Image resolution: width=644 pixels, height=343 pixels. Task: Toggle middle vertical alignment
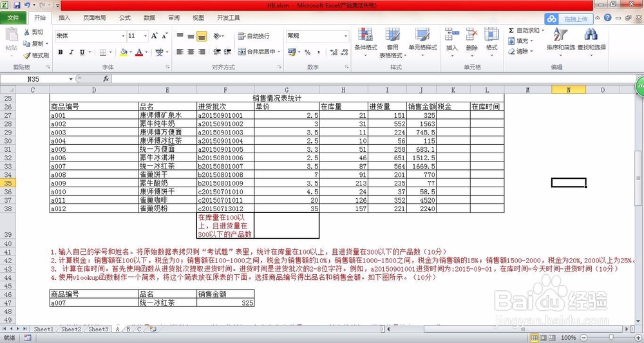tap(191, 35)
